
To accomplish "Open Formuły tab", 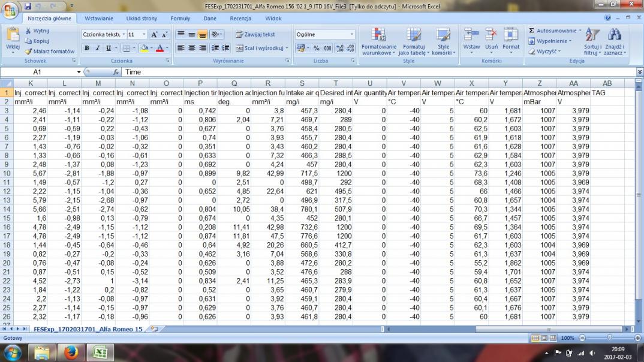I will [x=180, y=19].
